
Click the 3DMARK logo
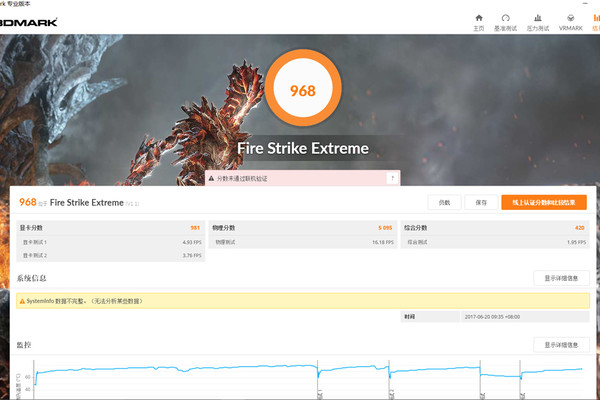[x=28, y=22]
